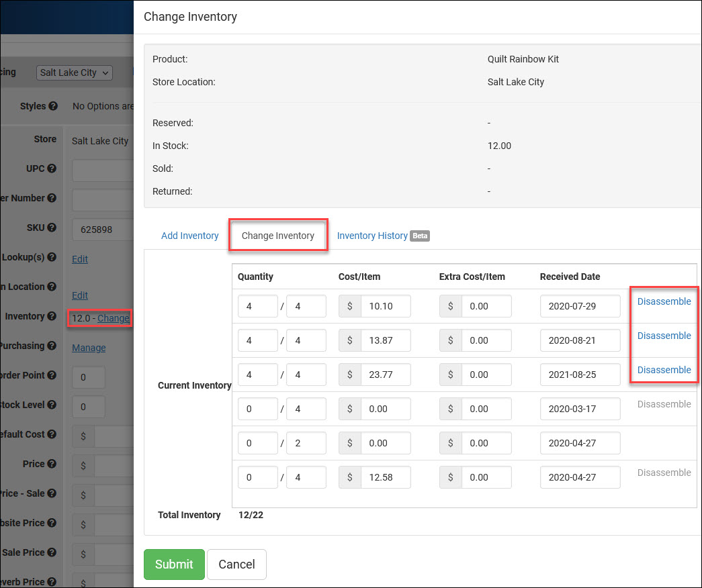Screen dimensions: 702x588
Task: Click the help icon next to Styles
Action: coord(53,106)
